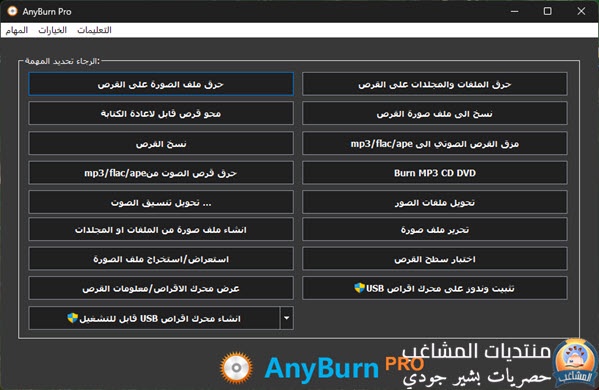The height and width of the screenshot is (390, 599).
Task: Choose نسخ الى ملف صورة القرص
Action: point(435,113)
